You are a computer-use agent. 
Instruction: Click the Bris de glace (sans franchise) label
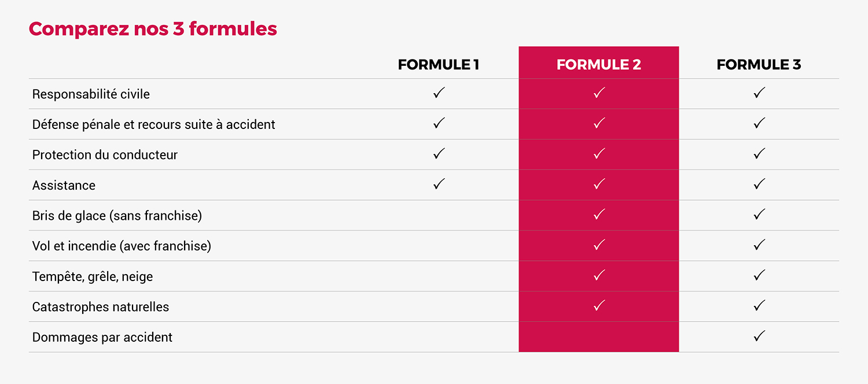[117, 216]
